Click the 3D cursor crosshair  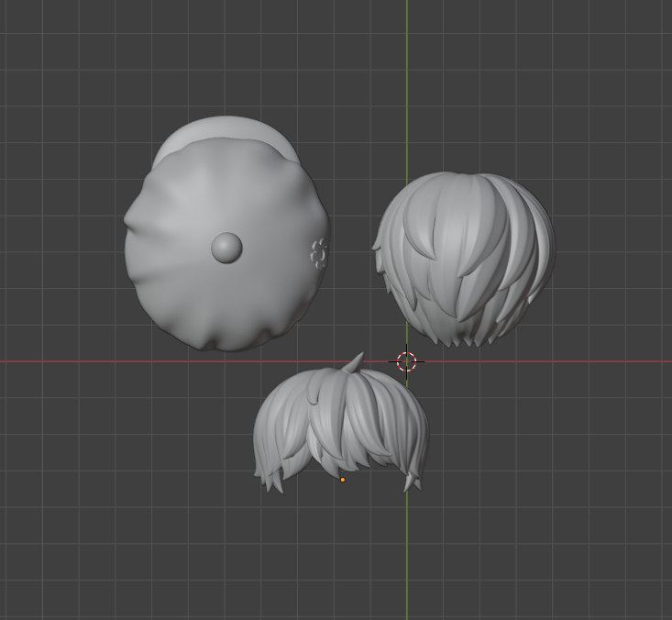[407, 361]
